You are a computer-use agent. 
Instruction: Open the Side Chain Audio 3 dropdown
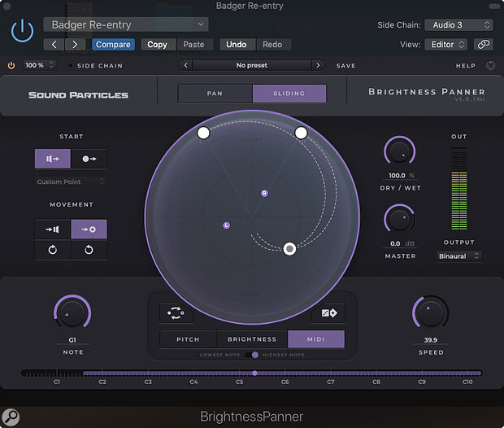click(458, 24)
